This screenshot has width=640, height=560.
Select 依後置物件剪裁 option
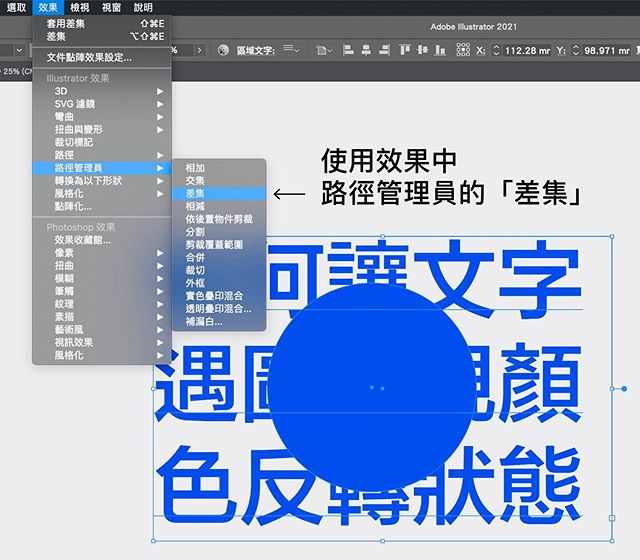(x=219, y=219)
